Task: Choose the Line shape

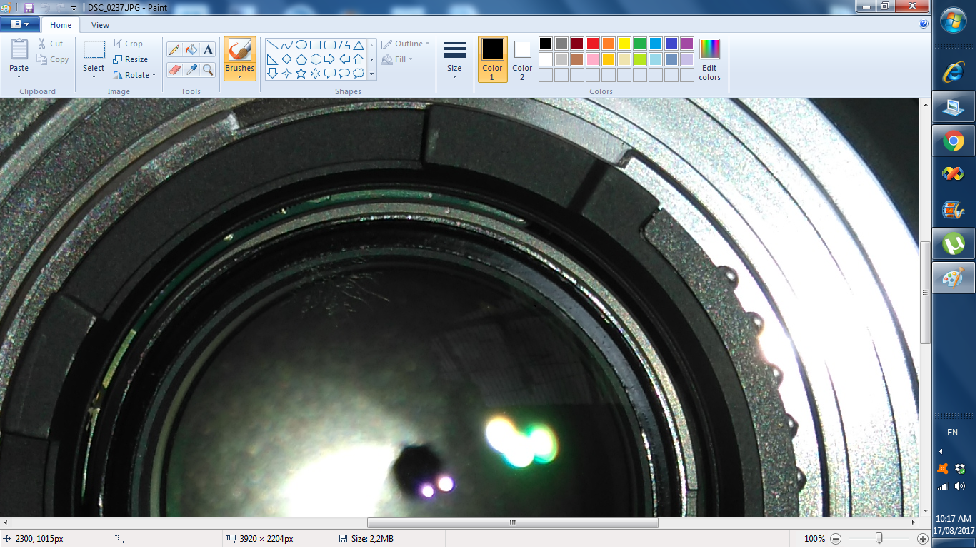Action: (x=272, y=44)
